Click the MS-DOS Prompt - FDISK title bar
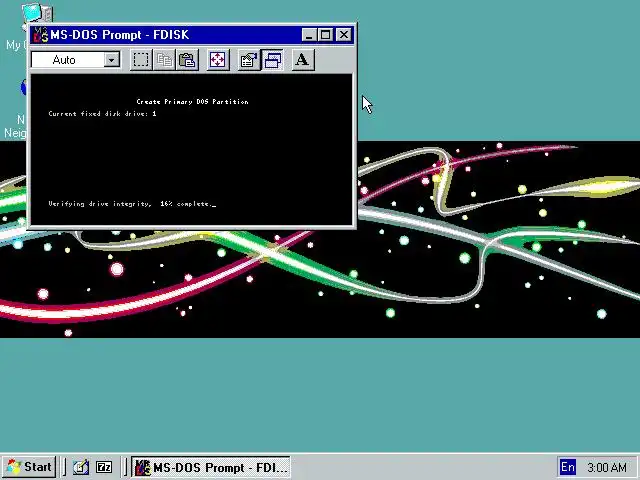Image resolution: width=640 pixels, height=480 pixels. pyautogui.click(x=192, y=35)
